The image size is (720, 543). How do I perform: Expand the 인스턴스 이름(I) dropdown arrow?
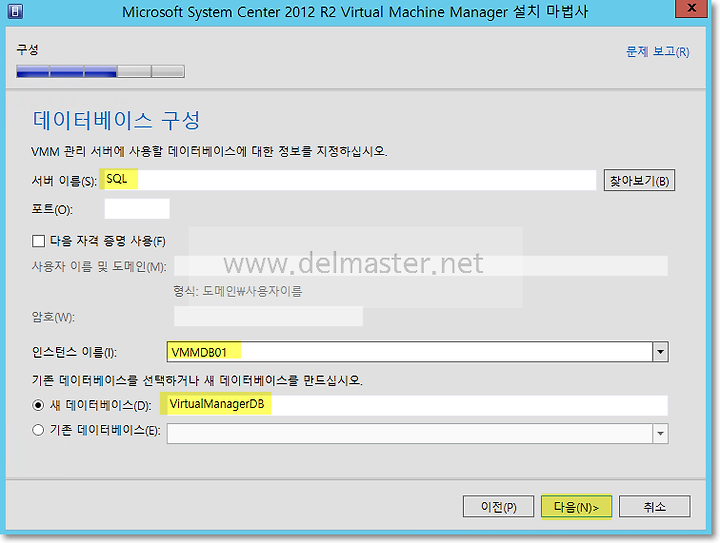660,352
